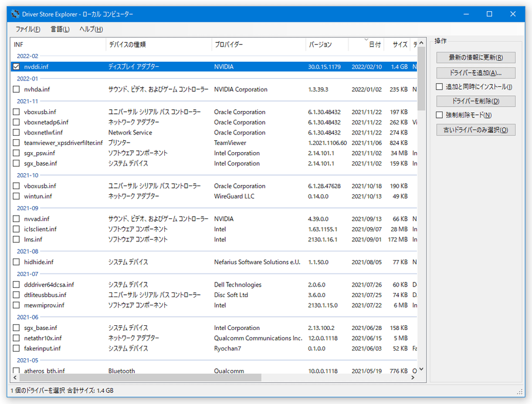Collapse the 2021-06 group header

click(28, 317)
